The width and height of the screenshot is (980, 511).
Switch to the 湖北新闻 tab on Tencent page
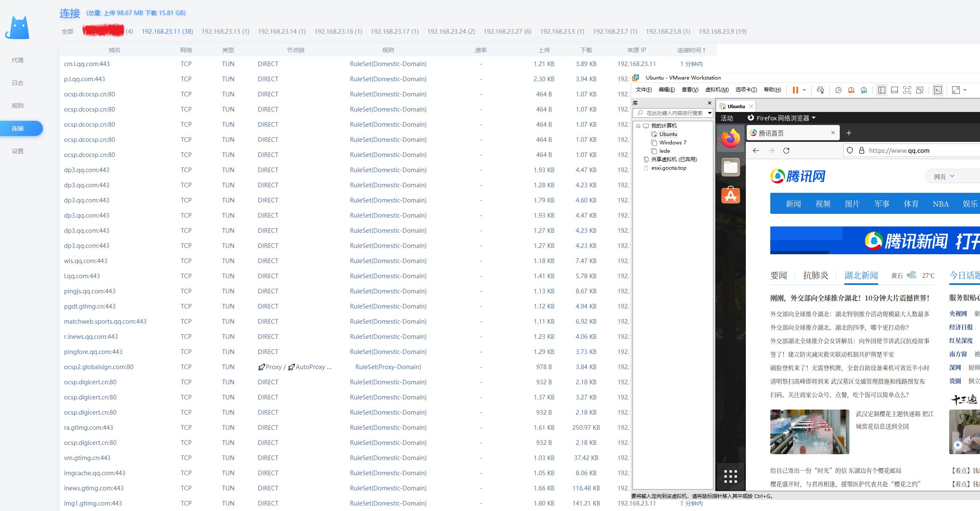tap(861, 275)
